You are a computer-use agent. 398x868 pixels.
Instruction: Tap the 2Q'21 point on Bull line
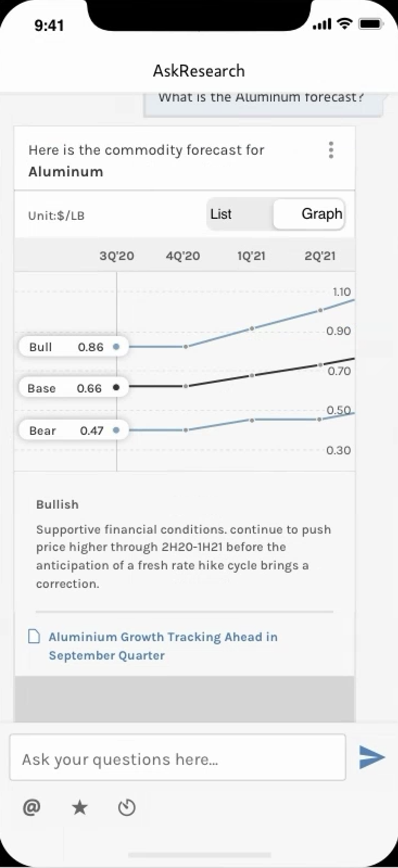(320, 310)
